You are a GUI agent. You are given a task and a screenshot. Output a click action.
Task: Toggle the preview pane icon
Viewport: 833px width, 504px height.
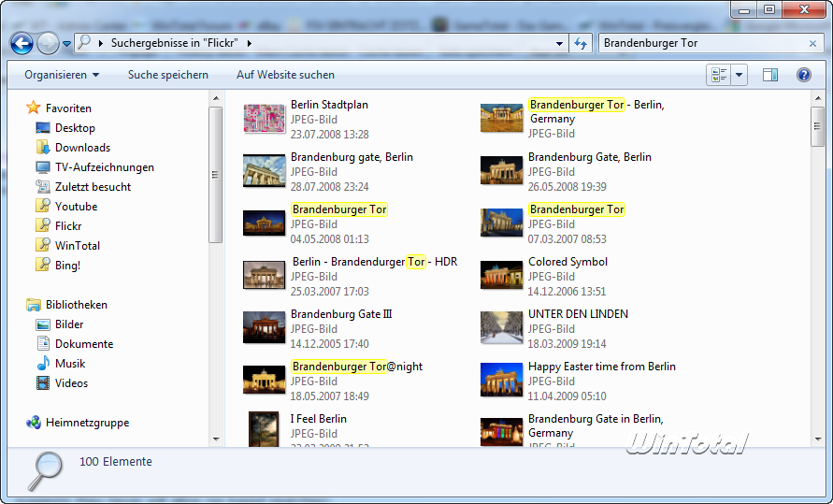click(x=770, y=75)
